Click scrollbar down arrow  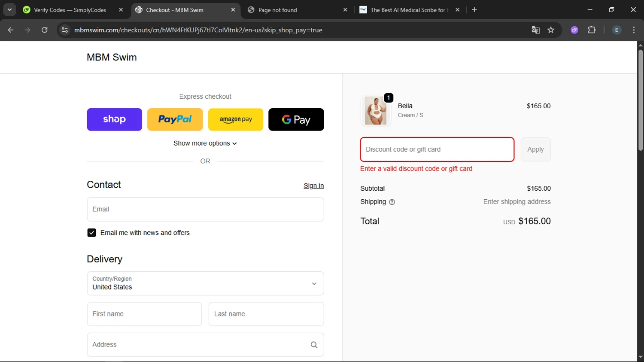point(641,357)
